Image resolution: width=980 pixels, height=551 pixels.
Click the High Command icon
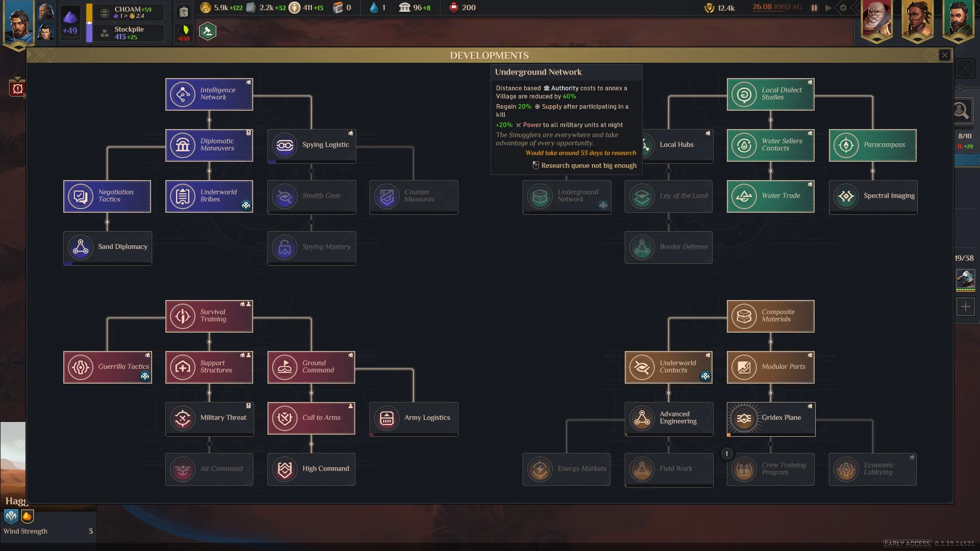(285, 469)
